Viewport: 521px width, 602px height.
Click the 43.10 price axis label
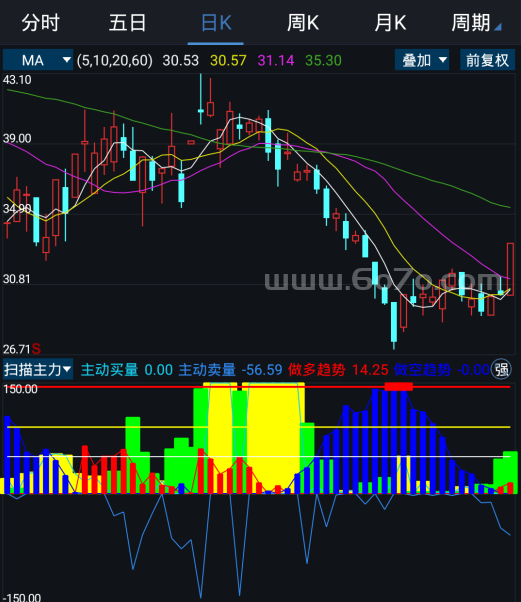click(x=17, y=80)
